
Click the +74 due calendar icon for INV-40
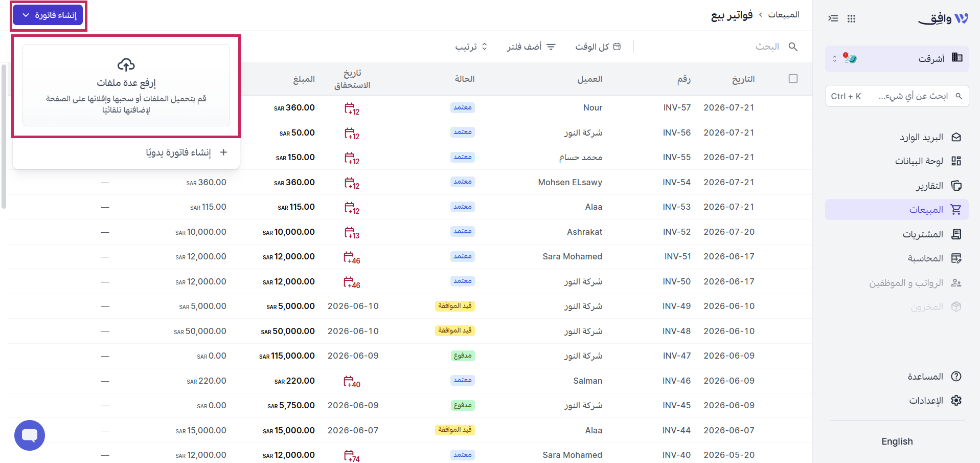[x=351, y=455]
